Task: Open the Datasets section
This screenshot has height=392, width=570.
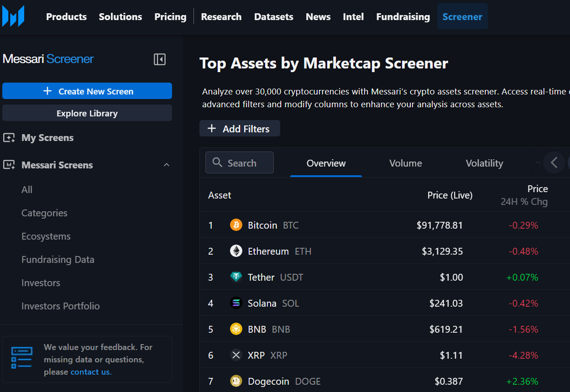Action: pyautogui.click(x=274, y=17)
